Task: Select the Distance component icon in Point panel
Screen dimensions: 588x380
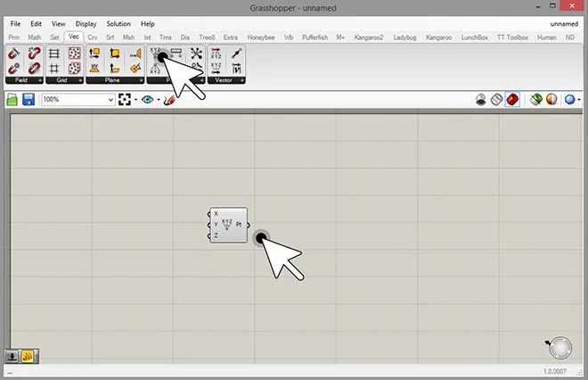Action: [x=176, y=54]
